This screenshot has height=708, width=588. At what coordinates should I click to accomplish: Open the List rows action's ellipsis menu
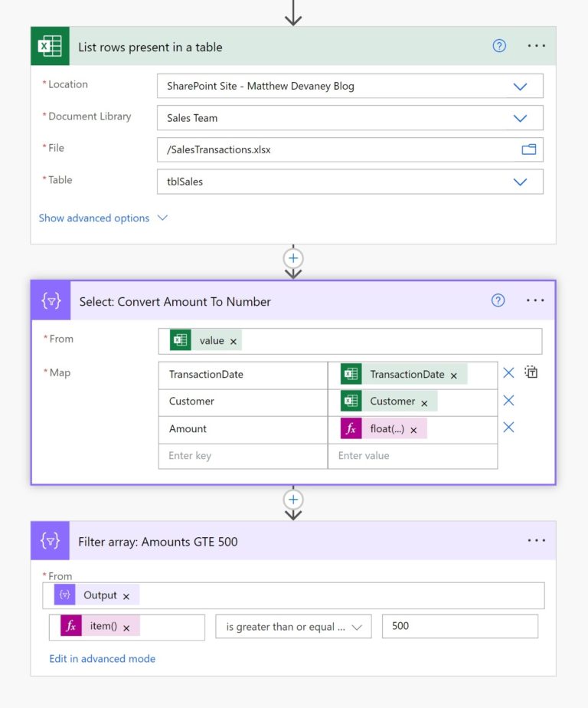[535, 46]
